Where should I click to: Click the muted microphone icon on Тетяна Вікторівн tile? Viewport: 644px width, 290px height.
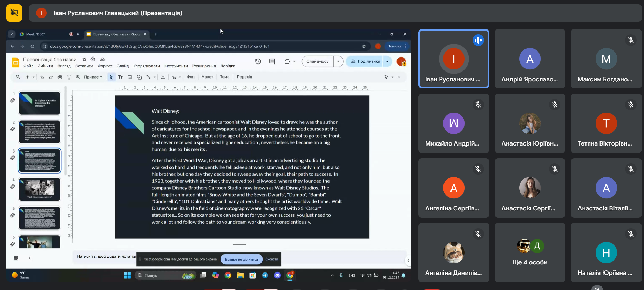coord(631,104)
